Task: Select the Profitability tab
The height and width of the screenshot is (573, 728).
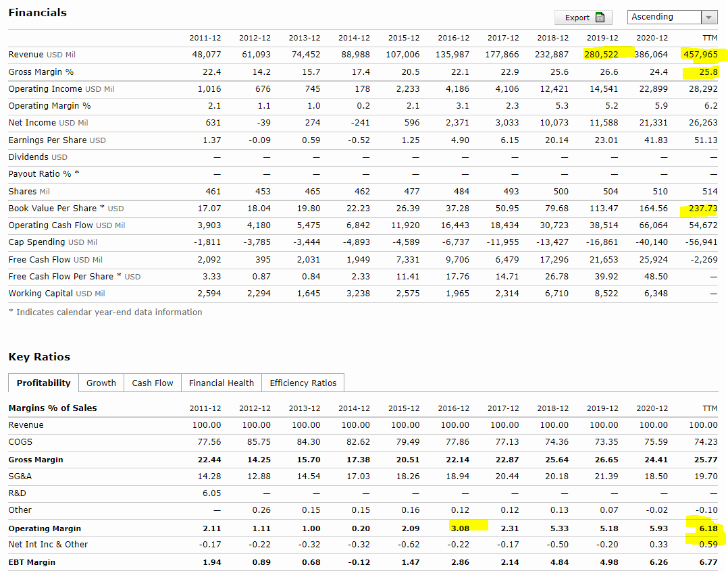Action: 43,383
